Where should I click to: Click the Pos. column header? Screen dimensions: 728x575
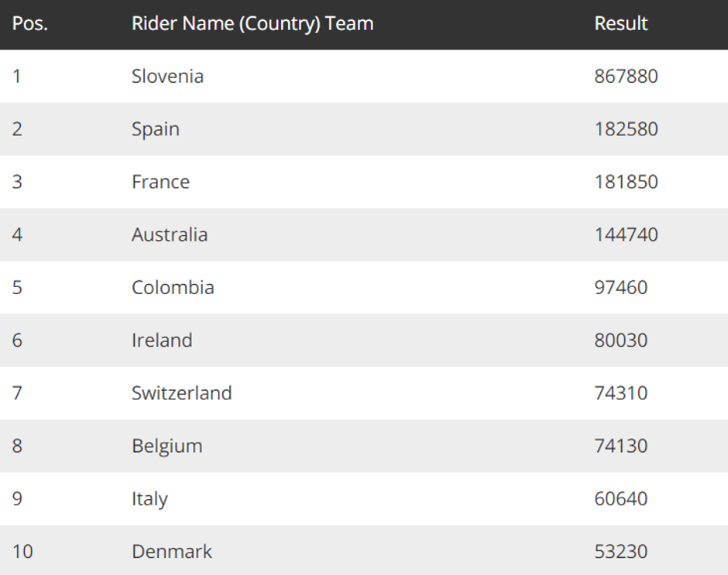pyautogui.click(x=30, y=23)
